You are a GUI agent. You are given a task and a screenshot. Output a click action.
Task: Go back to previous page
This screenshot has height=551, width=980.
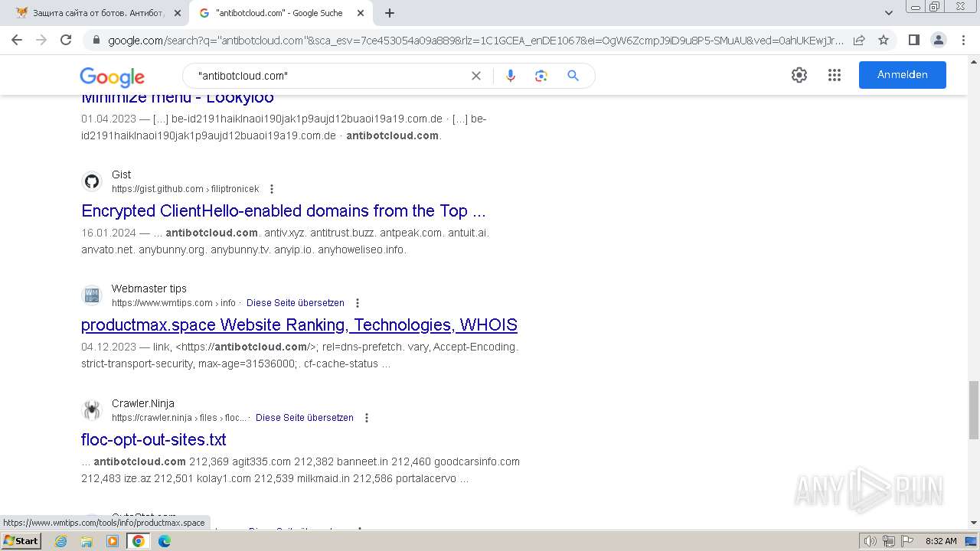17,40
